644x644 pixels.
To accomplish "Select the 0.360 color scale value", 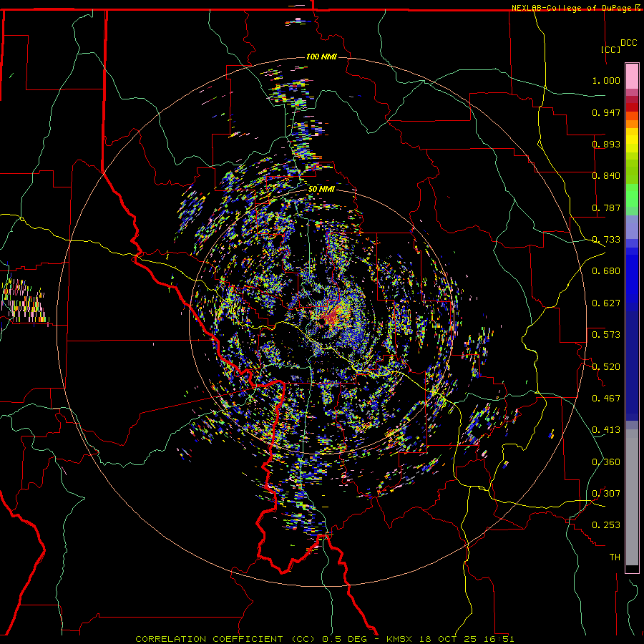I will click(x=606, y=462).
